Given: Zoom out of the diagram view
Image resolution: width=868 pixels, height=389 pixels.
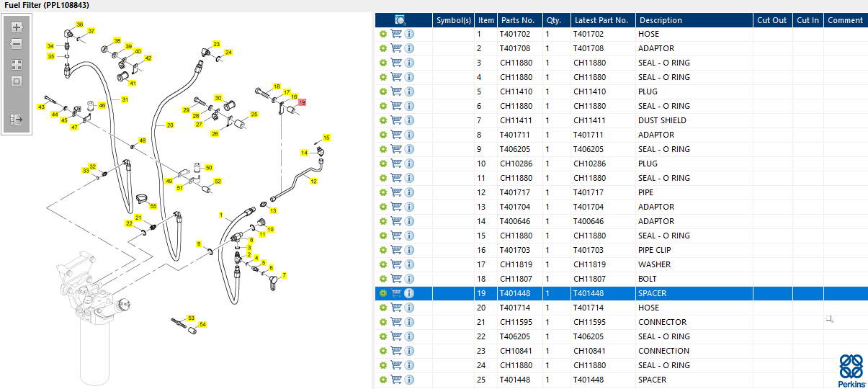Looking at the screenshot, I should point(17,44).
